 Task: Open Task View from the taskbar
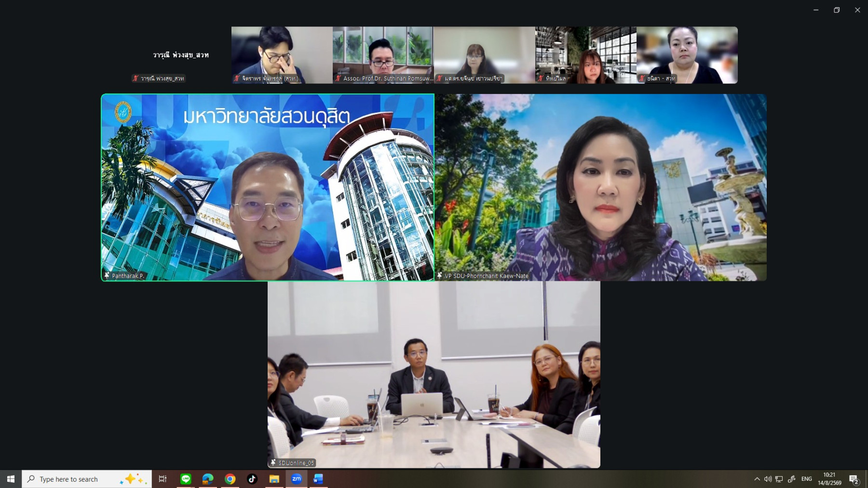tap(163, 479)
